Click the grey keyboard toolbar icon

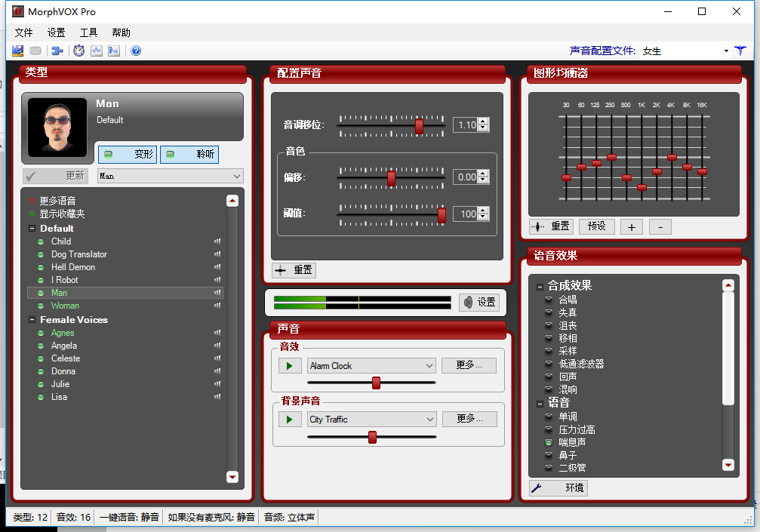(35, 51)
